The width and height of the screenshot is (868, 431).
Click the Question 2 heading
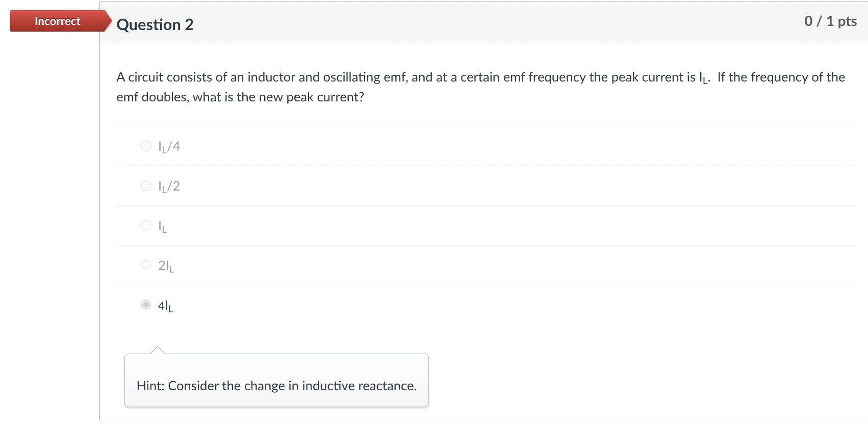pos(155,24)
